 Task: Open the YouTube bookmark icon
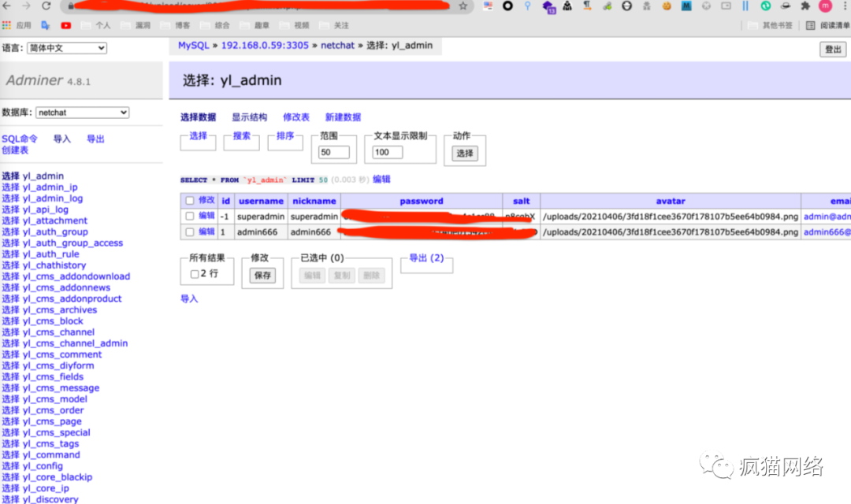[65, 25]
